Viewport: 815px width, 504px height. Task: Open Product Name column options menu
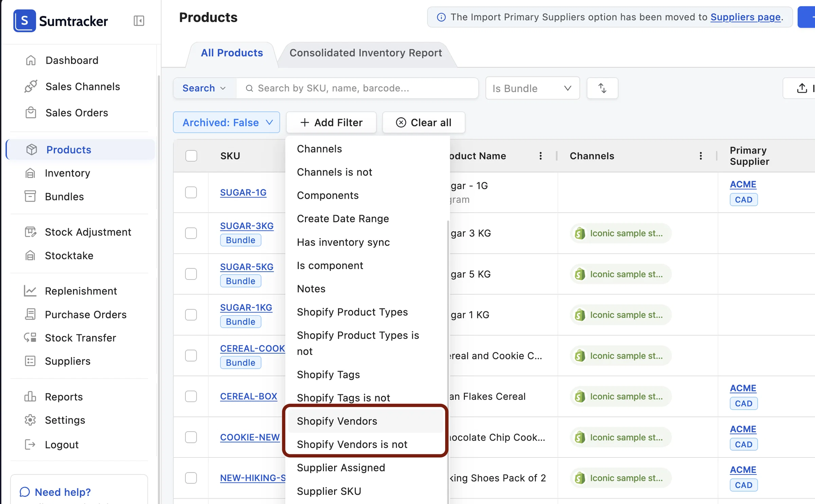pyautogui.click(x=541, y=156)
